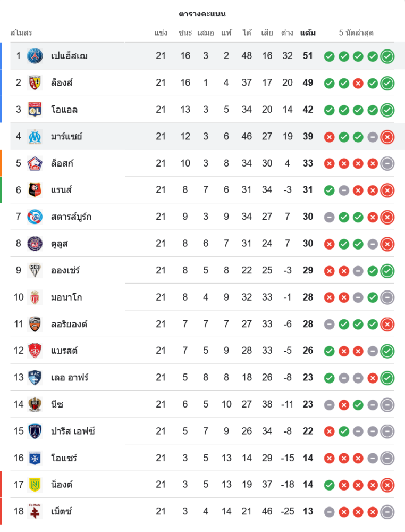The image size is (405, 532).
Task: Click the Lille club crest icon
Action: coord(35,163)
